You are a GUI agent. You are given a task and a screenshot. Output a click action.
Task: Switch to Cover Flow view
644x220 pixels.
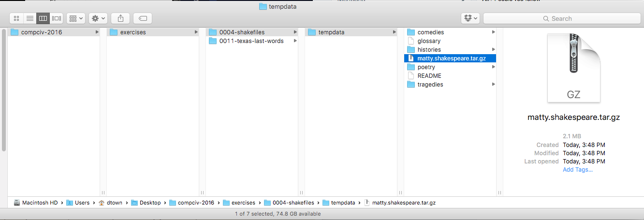coord(57,18)
